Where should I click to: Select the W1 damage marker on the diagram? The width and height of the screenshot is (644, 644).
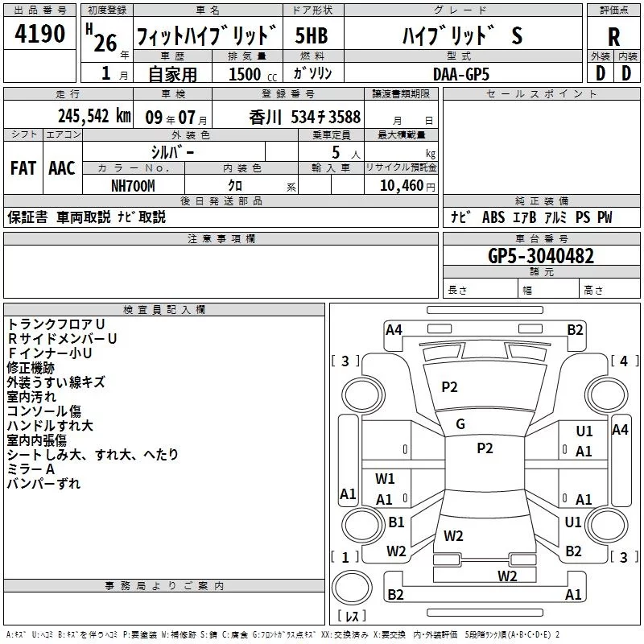385,479
